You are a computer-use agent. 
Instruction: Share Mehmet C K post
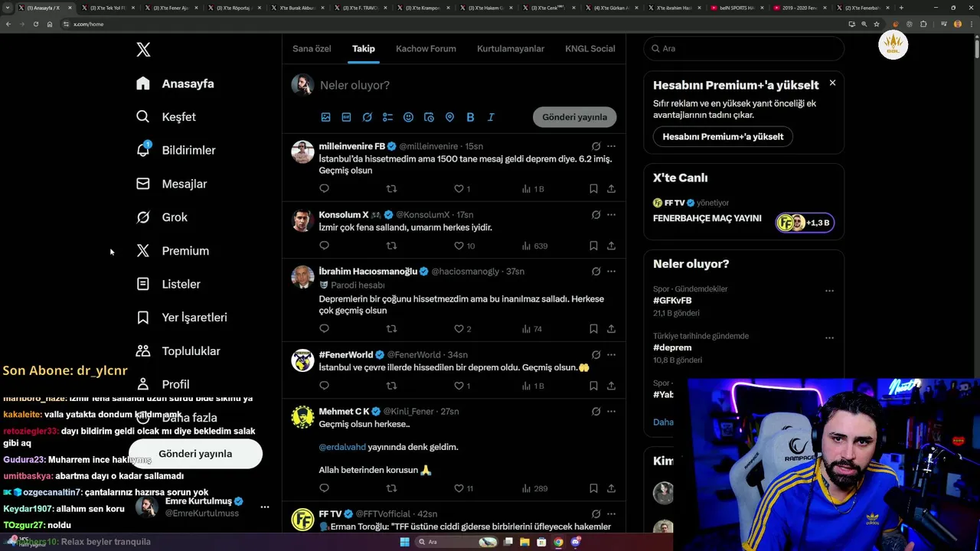(611, 488)
